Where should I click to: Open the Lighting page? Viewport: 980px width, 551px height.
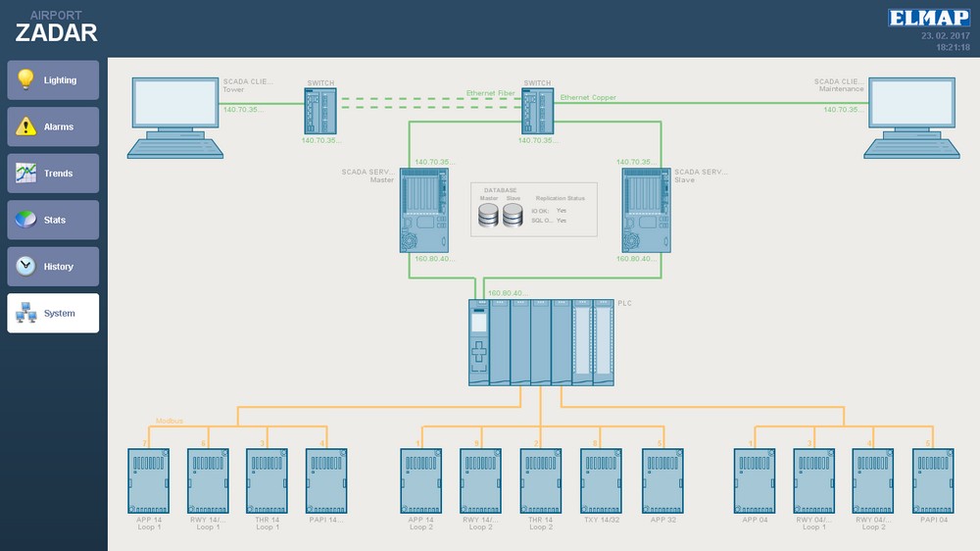point(53,80)
